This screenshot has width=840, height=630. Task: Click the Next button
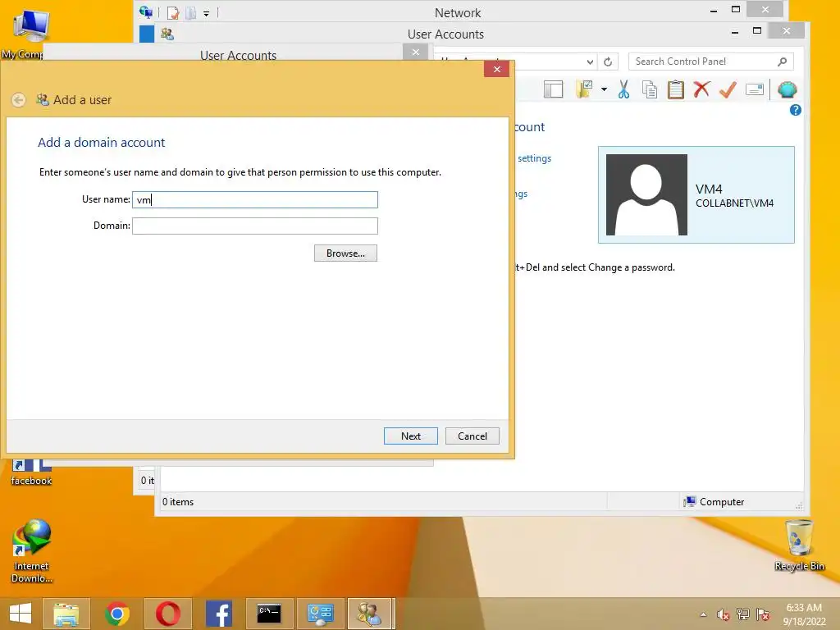click(411, 436)
